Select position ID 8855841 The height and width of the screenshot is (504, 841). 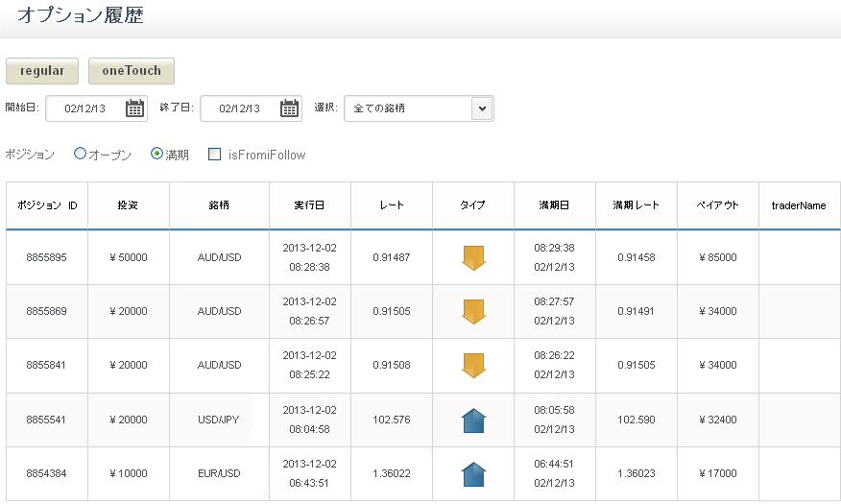[x=46, y=365]
